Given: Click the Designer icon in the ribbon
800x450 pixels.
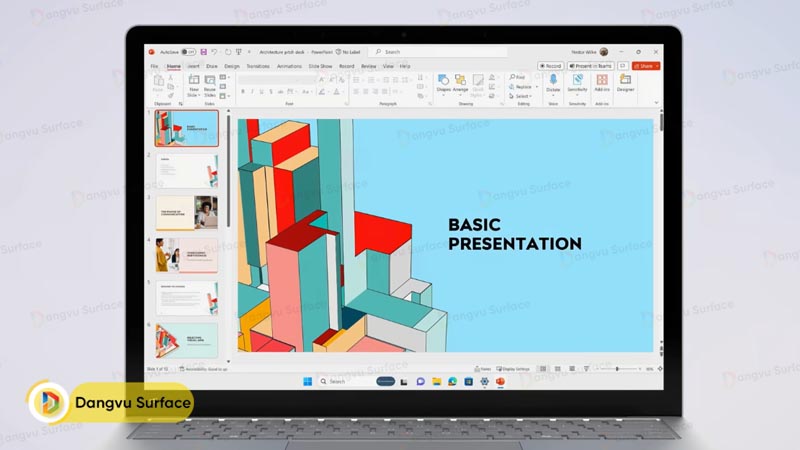Looking at the screenshot, I should (x=625, y=82).
